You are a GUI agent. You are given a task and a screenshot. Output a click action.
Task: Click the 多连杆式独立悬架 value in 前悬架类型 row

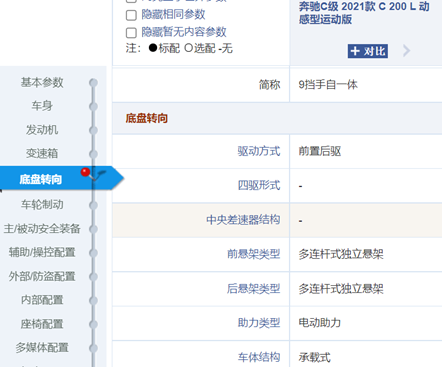[x=341, y=254]
